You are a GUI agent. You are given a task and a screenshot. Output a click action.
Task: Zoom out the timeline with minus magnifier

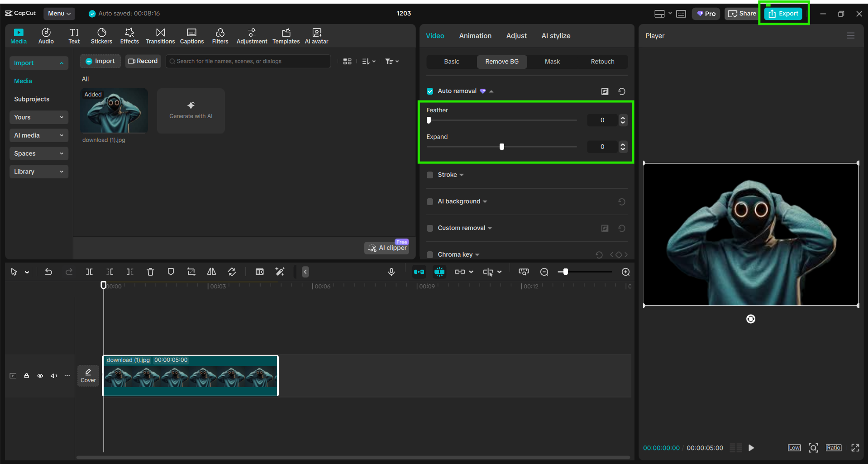tap(544, 272)
